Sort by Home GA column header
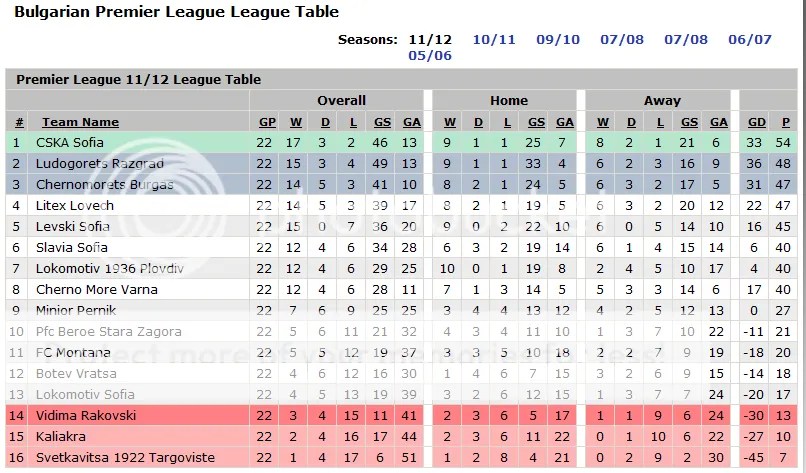Viewport: 806px width, 473px height. tap(564, 122)
